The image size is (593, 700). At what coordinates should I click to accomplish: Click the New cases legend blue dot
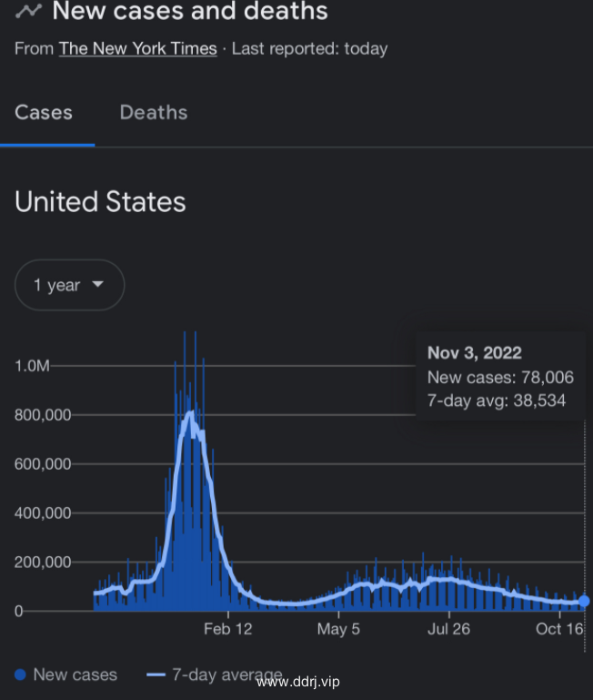[20, 675]
